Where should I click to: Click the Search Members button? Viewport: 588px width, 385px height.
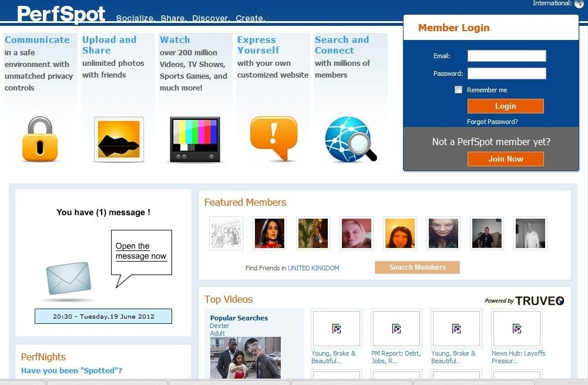418,267
